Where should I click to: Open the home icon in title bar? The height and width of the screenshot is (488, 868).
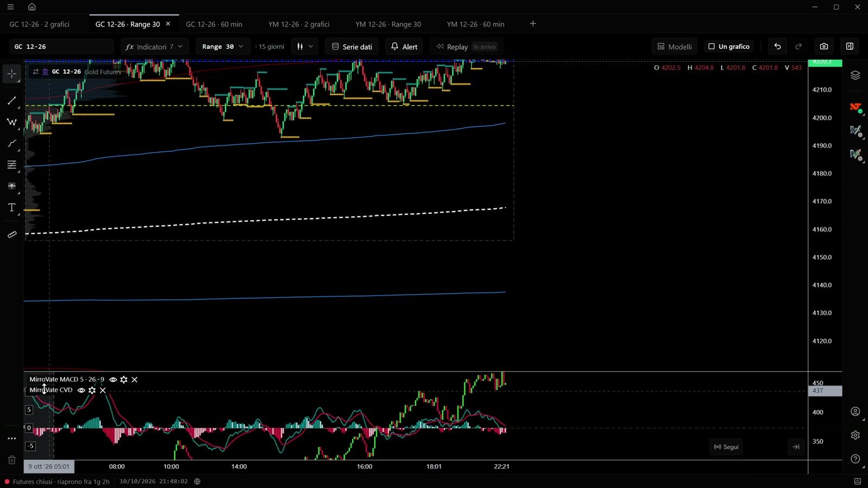(32, 7)
